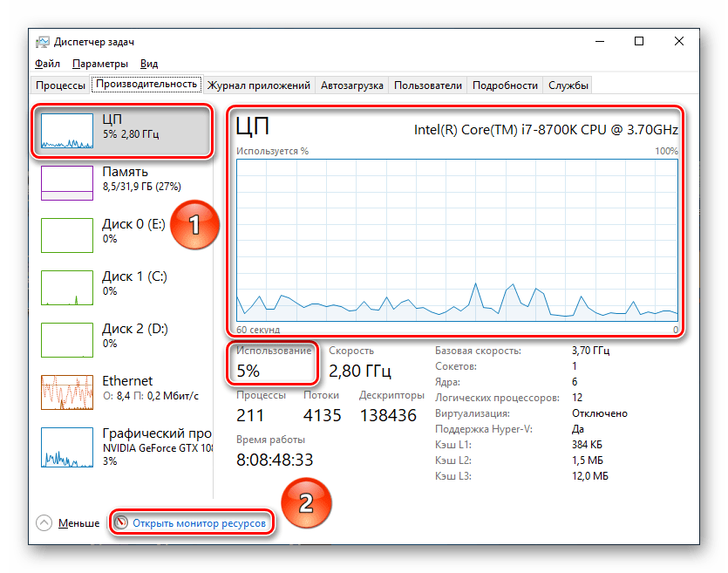Collapse details with the Меньше arrow icon
This screenshot has height=573, width=728.
(44, 522)
